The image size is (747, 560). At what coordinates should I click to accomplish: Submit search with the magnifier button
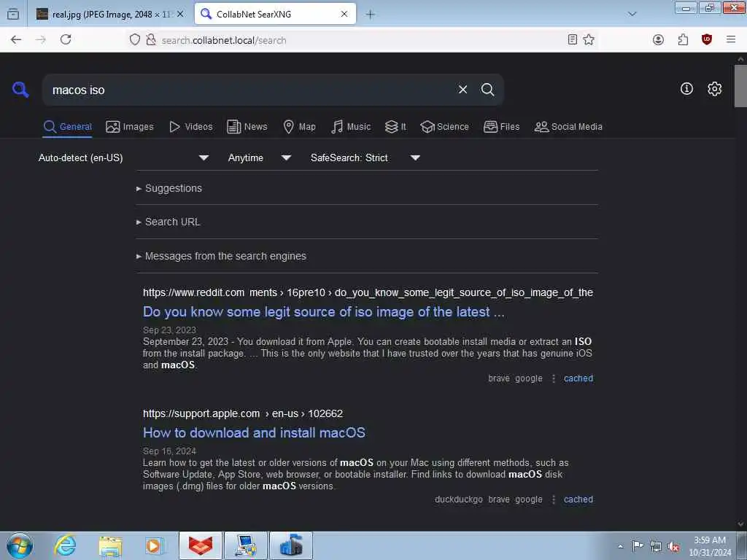point(487,90)
